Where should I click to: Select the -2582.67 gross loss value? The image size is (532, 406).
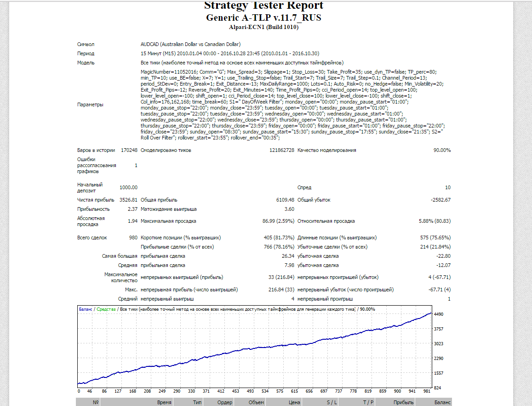[441, 200]
